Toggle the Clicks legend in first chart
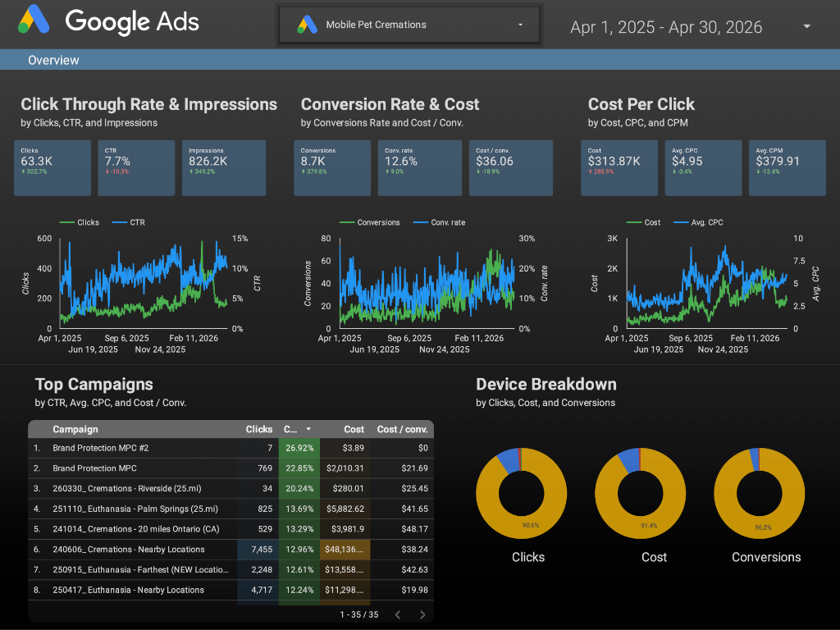The width and height of the screenshot is (840, 630). 80,222
